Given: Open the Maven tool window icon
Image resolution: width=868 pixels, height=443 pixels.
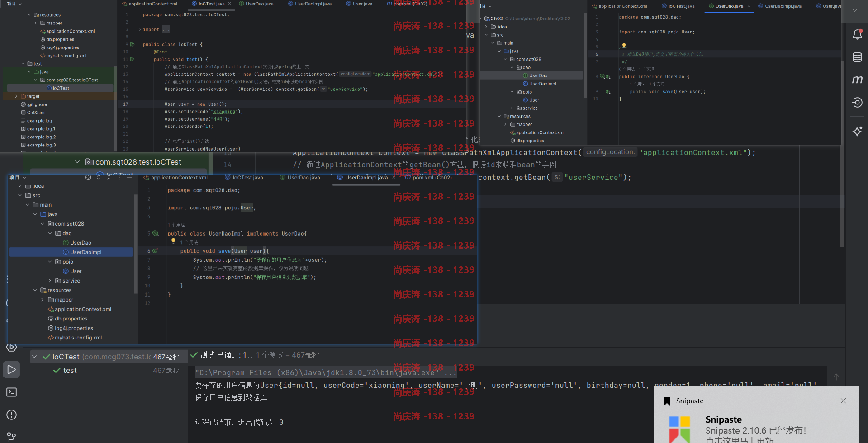Looking at the screenshot, I should (x=857, y=80).
